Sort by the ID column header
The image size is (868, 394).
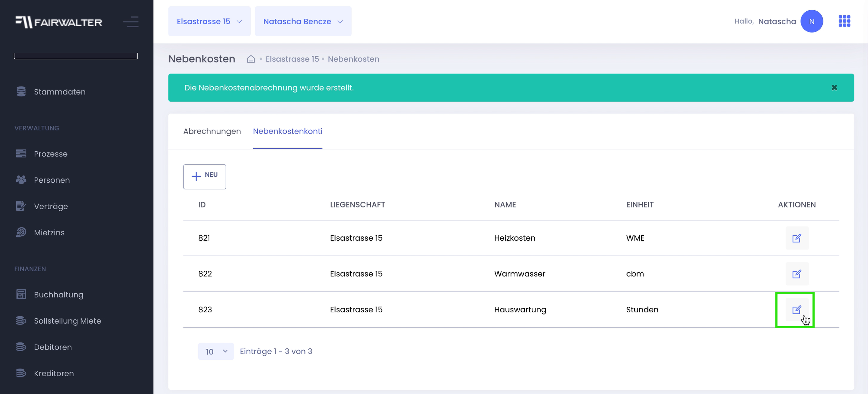pos(202,205)
